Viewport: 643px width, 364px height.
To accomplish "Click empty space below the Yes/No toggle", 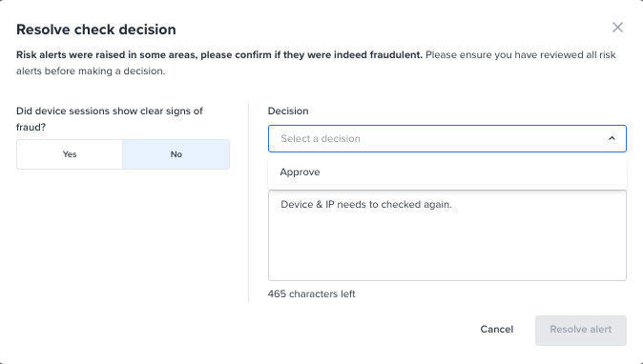I will pyautogui.click(x=123, y=235).
